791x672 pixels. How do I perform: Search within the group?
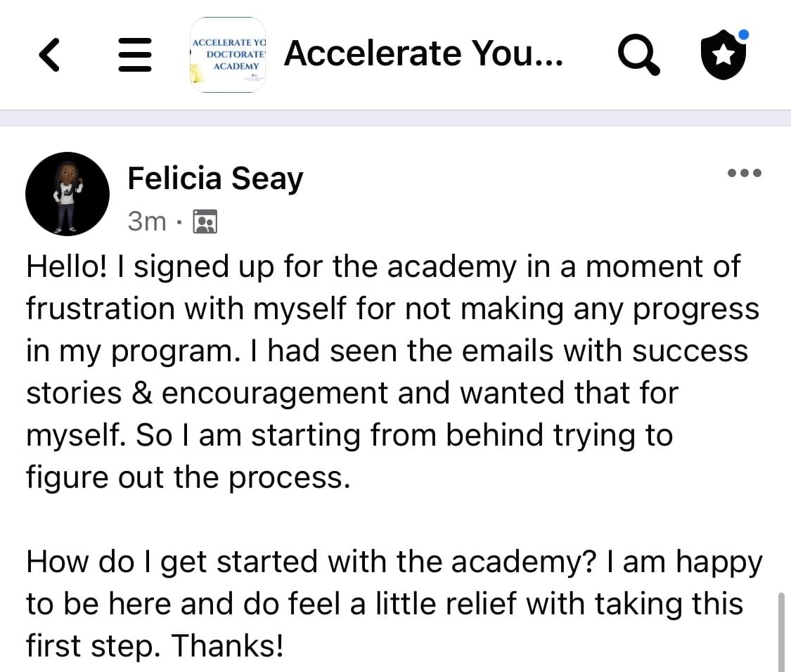click(638, 55)
